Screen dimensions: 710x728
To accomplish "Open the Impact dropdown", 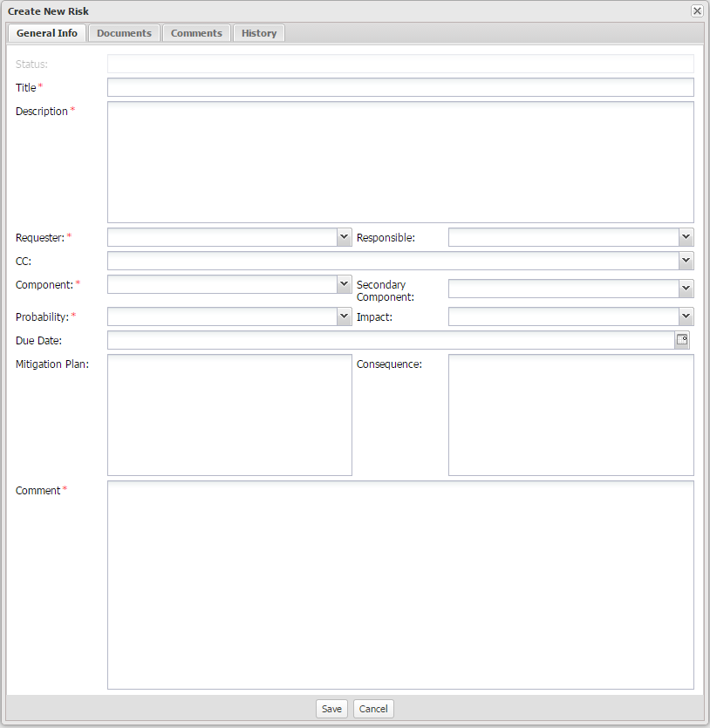I will 686,316.
